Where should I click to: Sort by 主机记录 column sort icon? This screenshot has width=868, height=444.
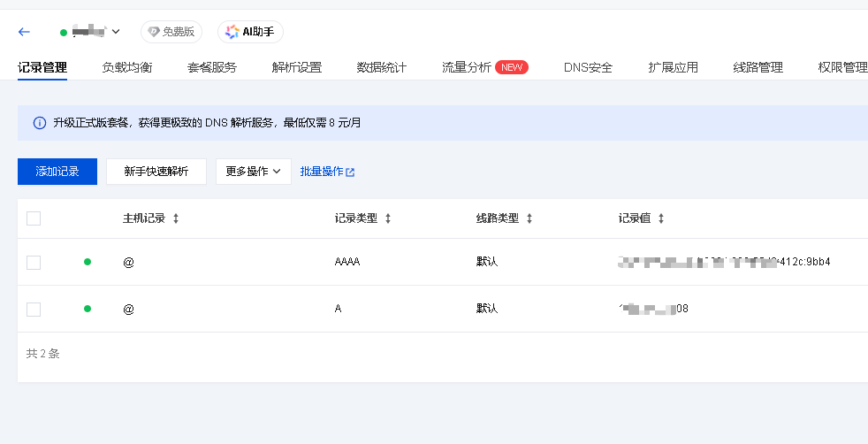tap(175, 218)
